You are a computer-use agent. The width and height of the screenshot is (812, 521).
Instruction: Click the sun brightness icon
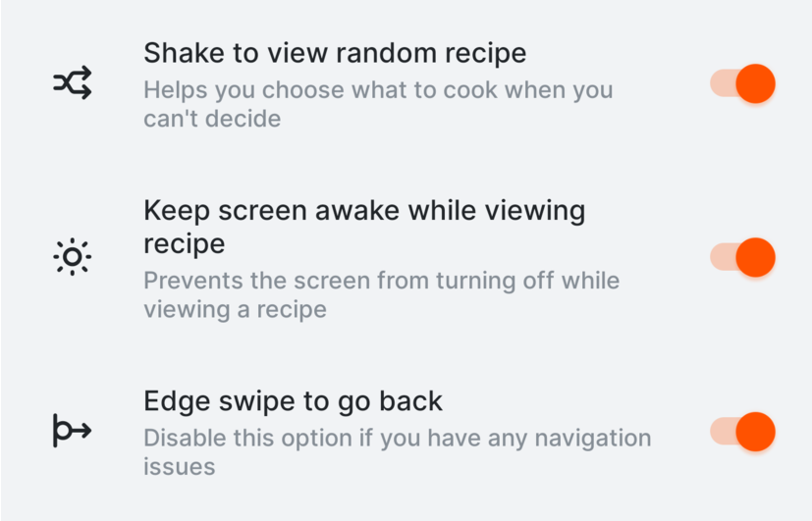[73, 257]
